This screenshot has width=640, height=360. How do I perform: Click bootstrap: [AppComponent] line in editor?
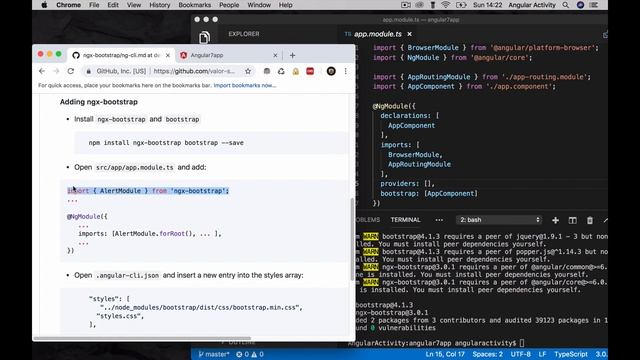pos(429,193)
